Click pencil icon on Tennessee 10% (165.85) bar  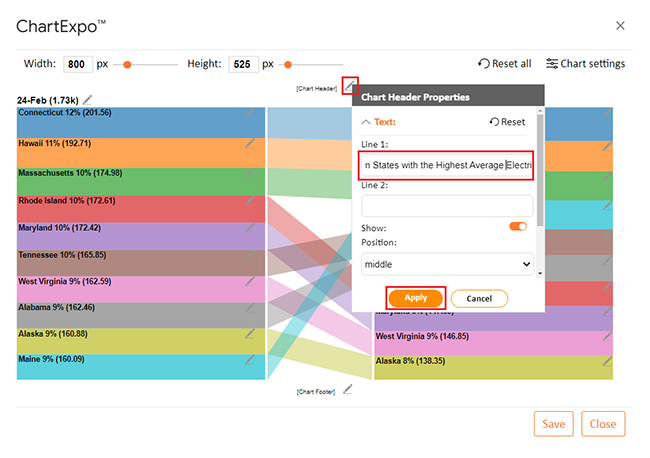pyautogui.click(x=250, y=255)
